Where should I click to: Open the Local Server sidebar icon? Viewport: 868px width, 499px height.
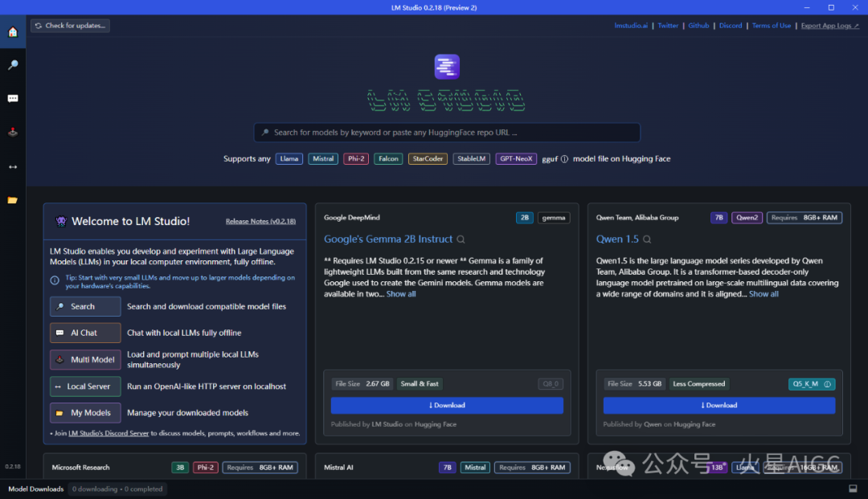pyautogui.click(x=13, y=166)
